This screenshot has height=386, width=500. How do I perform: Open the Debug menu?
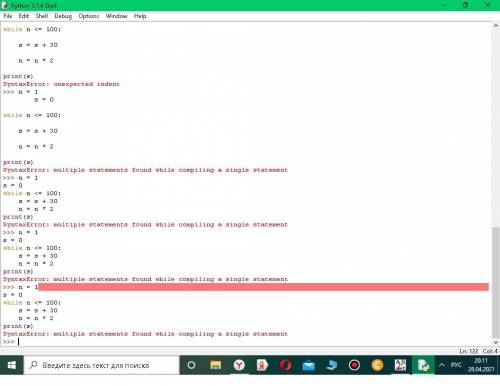click(63, 16)
